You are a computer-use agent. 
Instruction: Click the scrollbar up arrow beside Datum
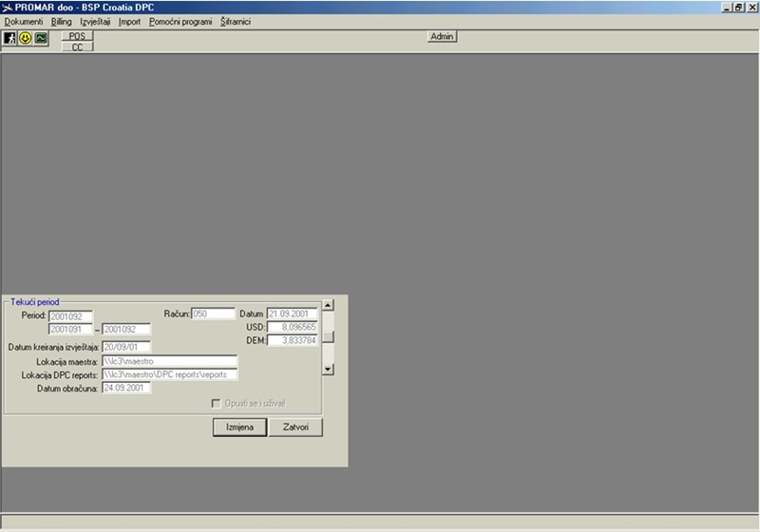click(328, 305)
